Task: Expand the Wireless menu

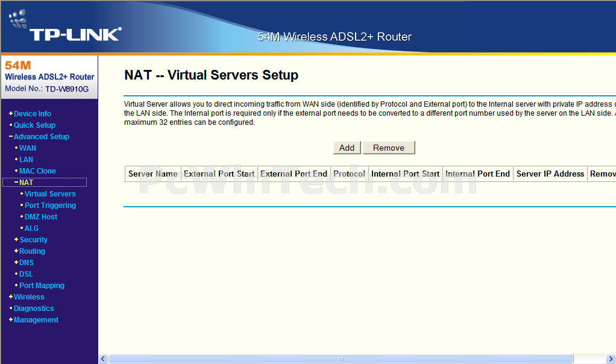Action: pyautogui.click(x=29, y=297)
